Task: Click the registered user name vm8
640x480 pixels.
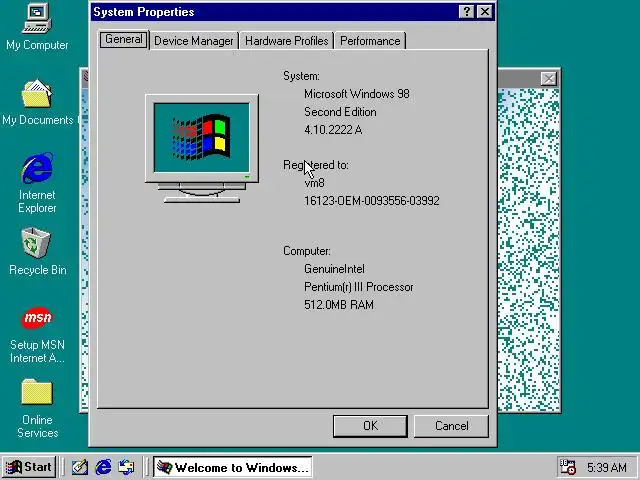Action: click(x=314, y=183)
